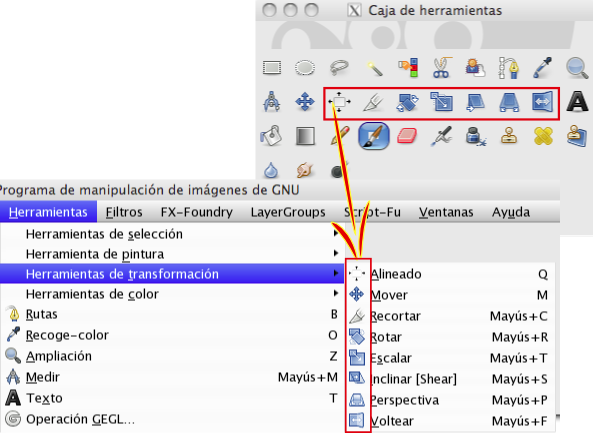Select the Blend gradient tool
Image resolution: width=593 pixels, height=433 pixels.
coord(305,136)
